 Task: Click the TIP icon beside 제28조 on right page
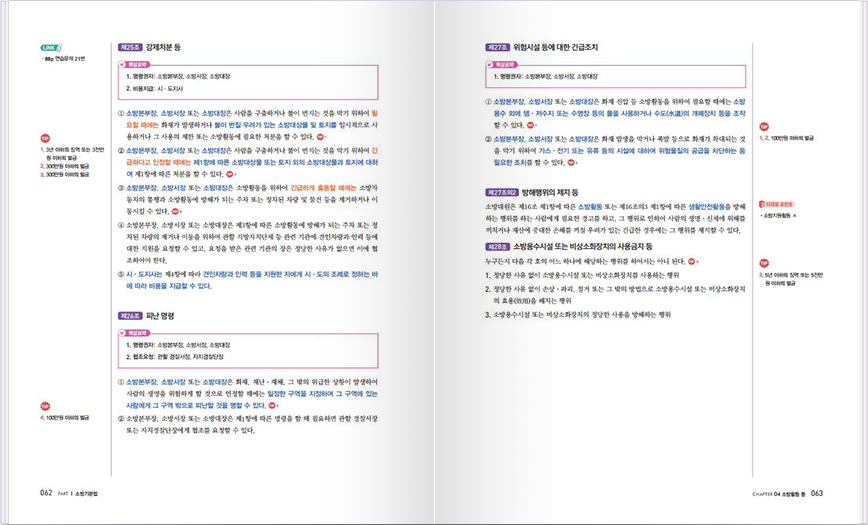[x=764, y=262]
